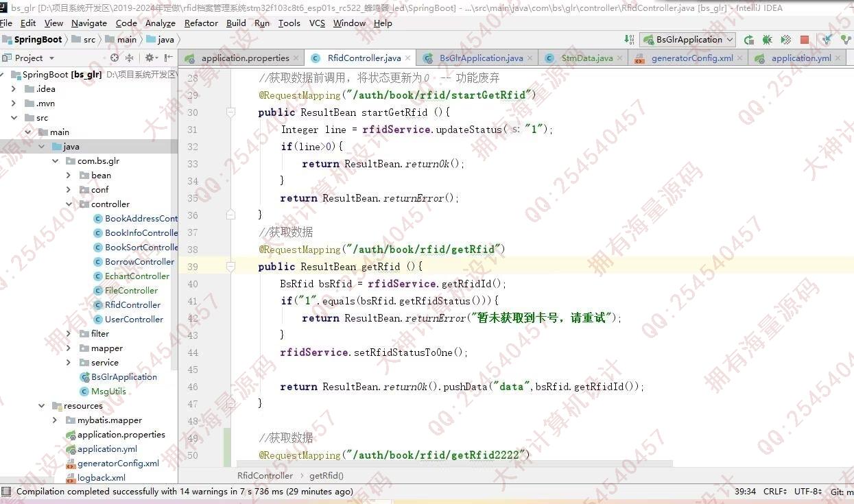This screenshot has width=854, height=504.
Task: Close the generatorConfig.xml tab
Action: click(x=739, y=58)
